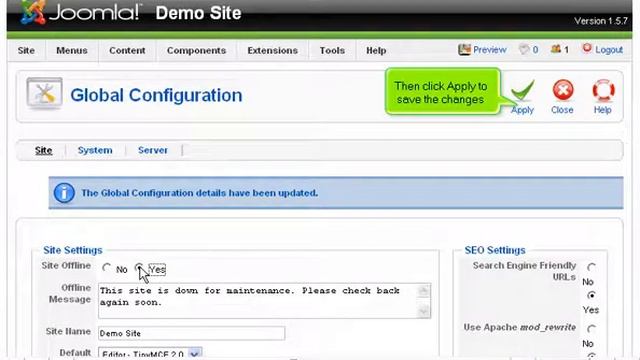Set Site Offline to No
Image resolution: width=640 pixels, height=360 pixels.
click(x=107, y=268)
